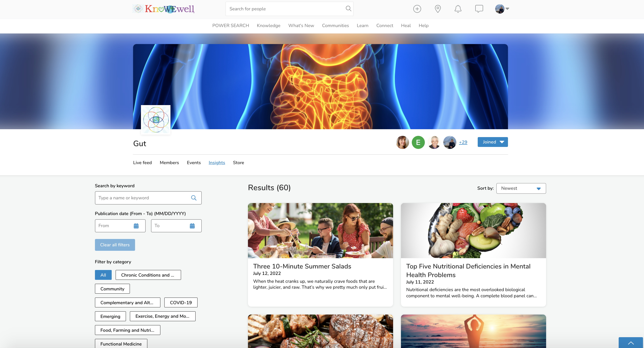Select the All category filter
Viewport: 644px width, 348px height.
(x=103, y=275)
